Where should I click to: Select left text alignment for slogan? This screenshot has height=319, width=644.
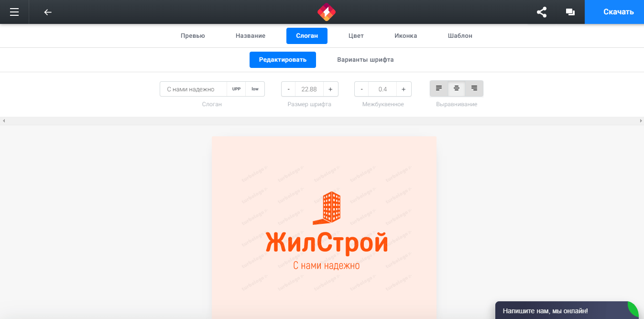click(x=439, y=88)
